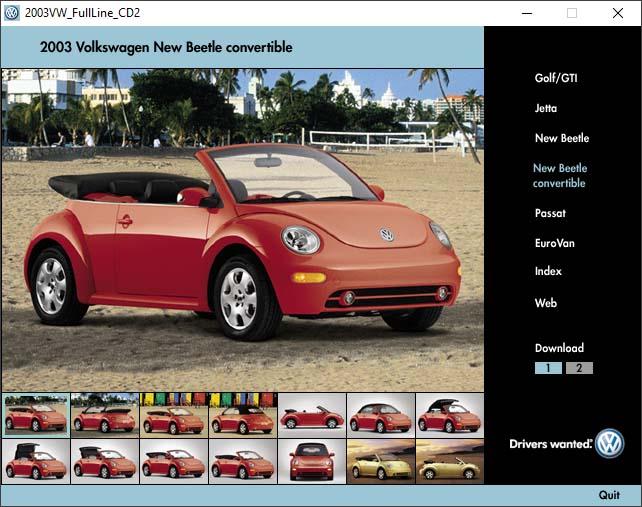Open the Index page
Image resolution: width=642 pixels, height=507 pixels.
(x=548, y=271)
